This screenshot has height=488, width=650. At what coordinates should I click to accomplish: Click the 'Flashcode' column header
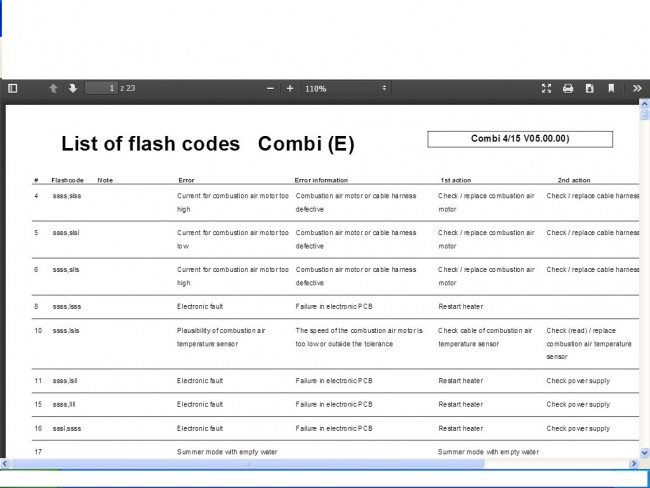68,180
